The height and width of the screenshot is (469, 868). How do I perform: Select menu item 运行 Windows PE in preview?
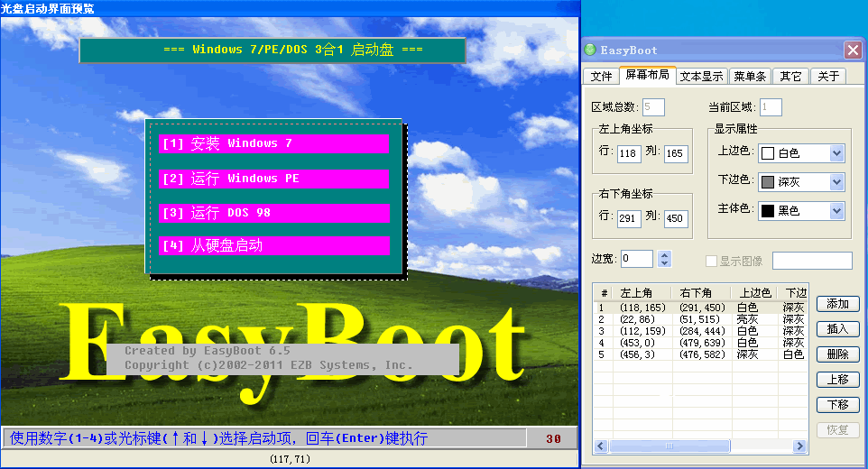273,179
